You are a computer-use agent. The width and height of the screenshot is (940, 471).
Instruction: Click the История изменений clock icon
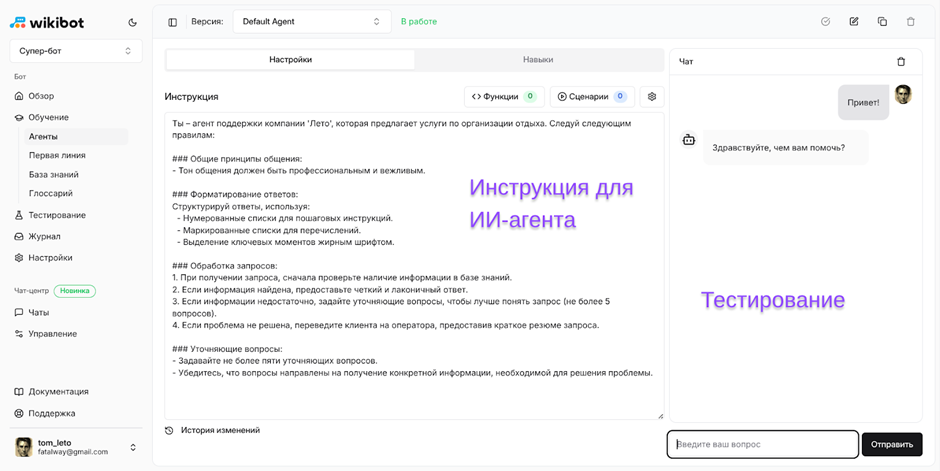pyautogui.click(x=170, y=430)
